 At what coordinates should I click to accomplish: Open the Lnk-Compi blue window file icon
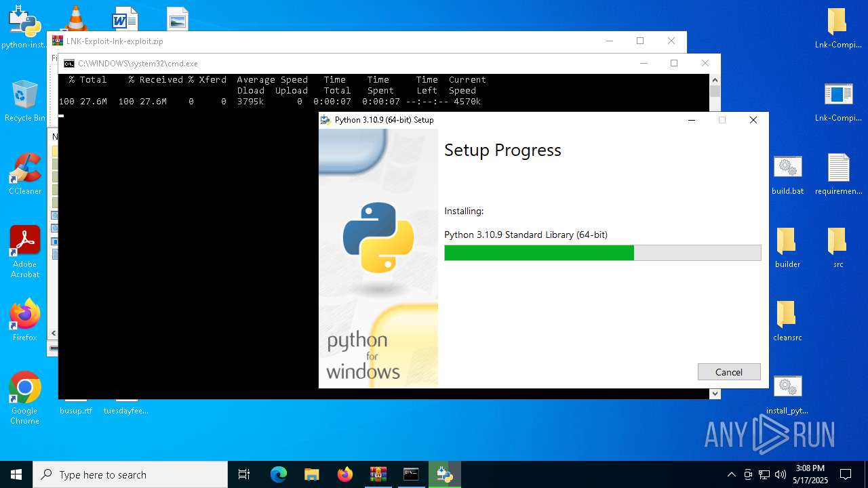tap(838, 101)
